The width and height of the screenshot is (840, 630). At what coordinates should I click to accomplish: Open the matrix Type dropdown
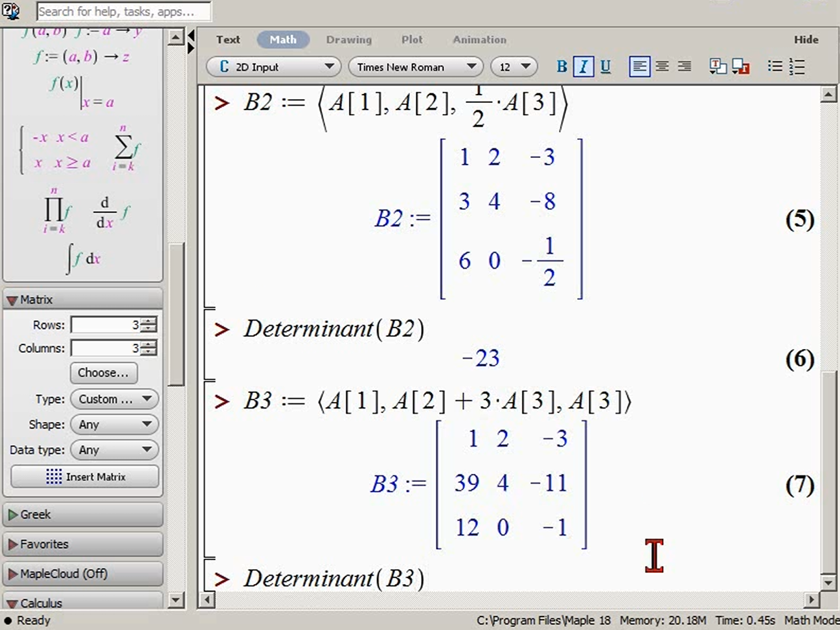(x=114, y=399)
